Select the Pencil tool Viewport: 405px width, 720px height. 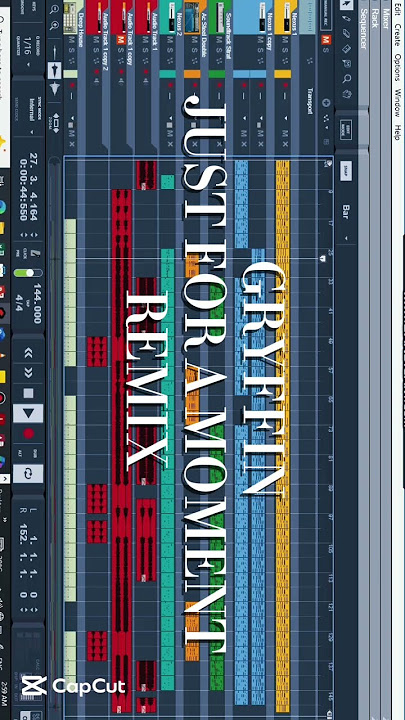347,19
